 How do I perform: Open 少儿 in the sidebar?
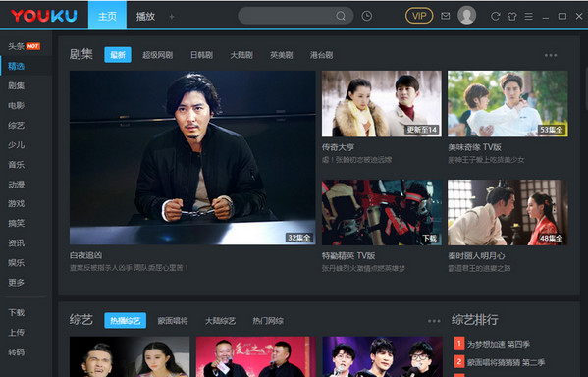point(16,144)
